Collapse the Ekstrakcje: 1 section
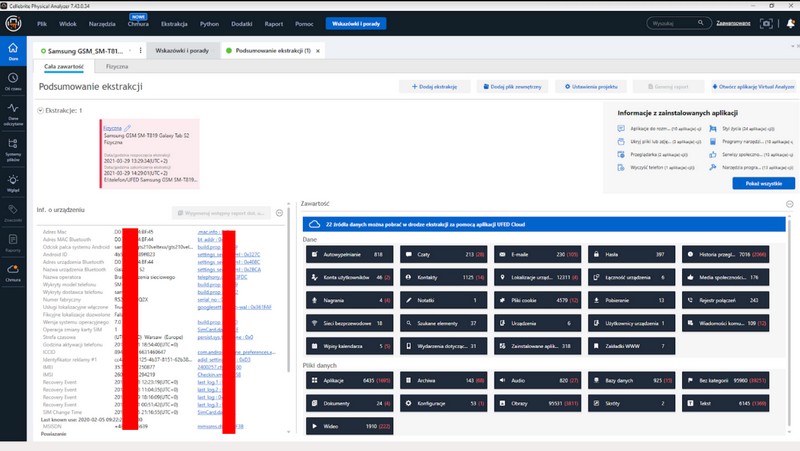This screenshot has width=800, height=451. click(40, 110)
